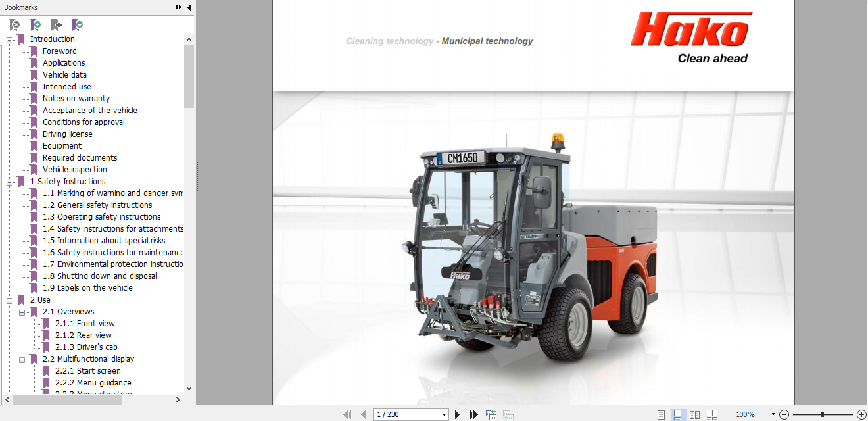Image resolution: width=868 pixels, height=421 pixels.
Task: Click the bookmark icon with the arrow
Action: (x=57, y=25)
